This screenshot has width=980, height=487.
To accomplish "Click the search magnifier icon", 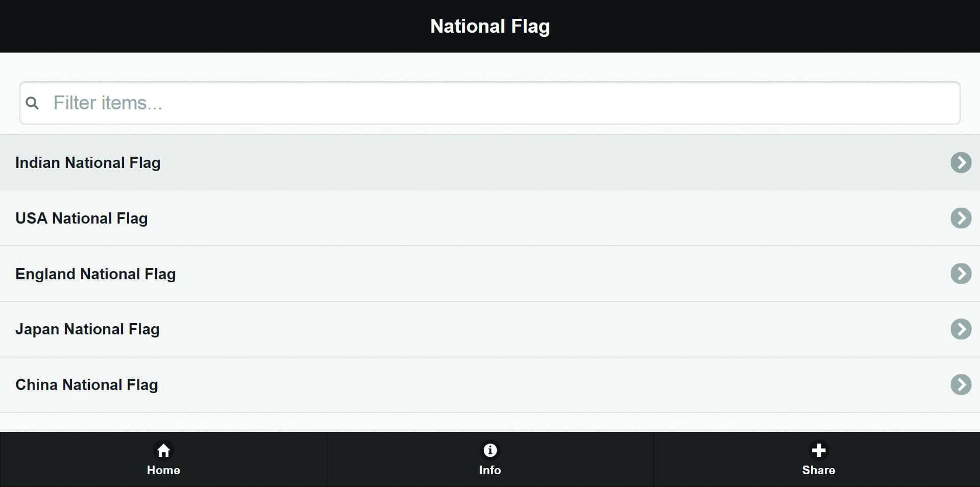I will pos(32,103).
